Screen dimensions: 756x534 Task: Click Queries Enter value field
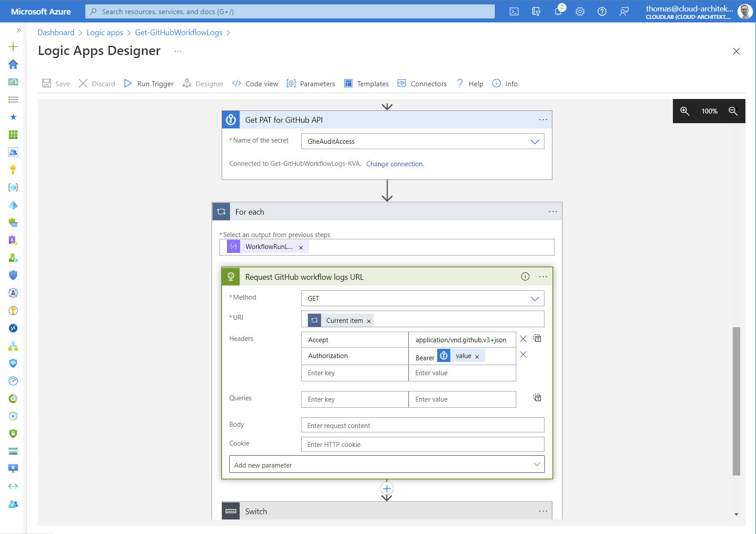pos(462,399)
